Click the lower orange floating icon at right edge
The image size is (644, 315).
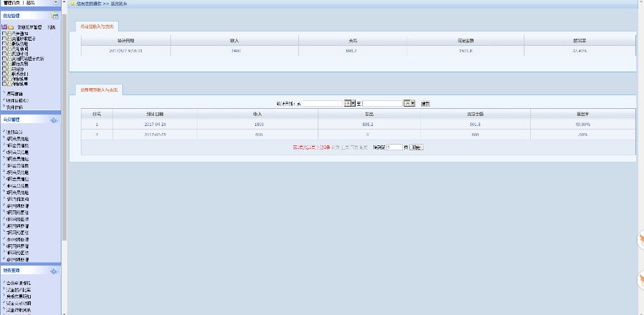[640, 281]
